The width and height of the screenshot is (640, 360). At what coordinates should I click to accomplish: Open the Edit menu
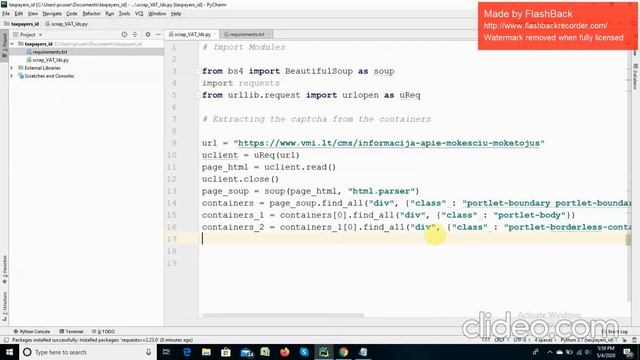pos(19,13)
